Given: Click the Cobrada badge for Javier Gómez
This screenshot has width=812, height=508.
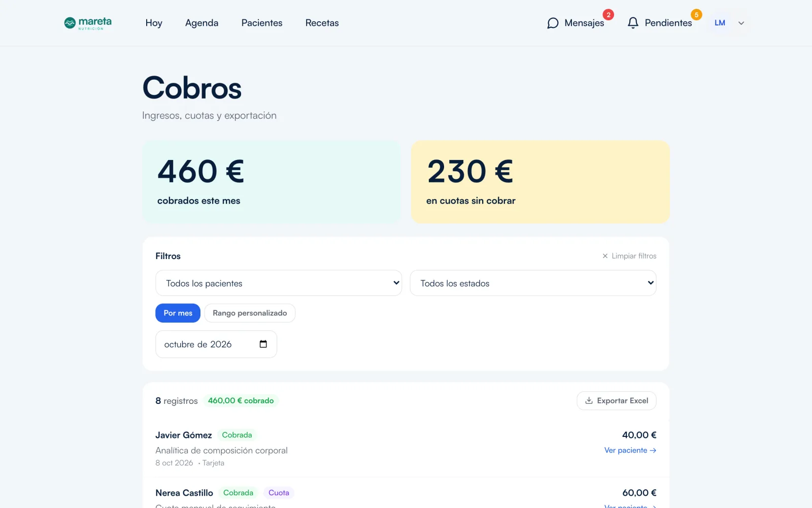Looking at the screenshot, I should click(x=237, y=435).
